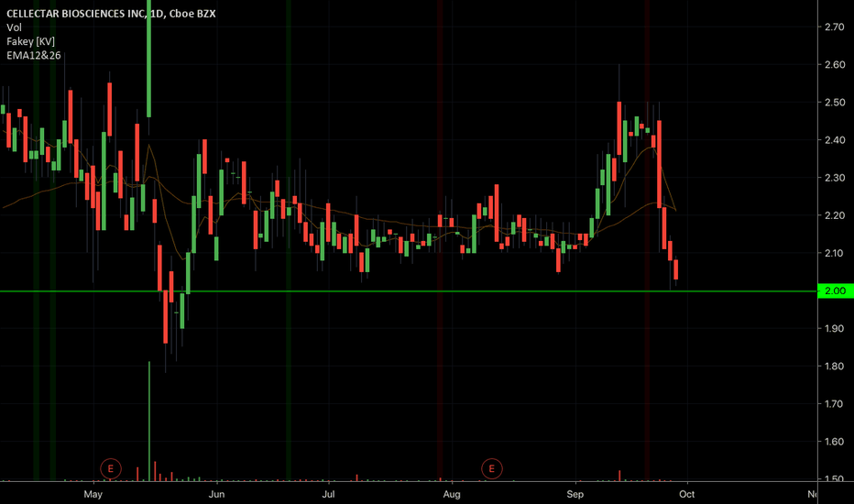854x504 pixels.
Task: Select the CELLECTAR BIOSCIENCES INC chart title
Action: point(111,14)
